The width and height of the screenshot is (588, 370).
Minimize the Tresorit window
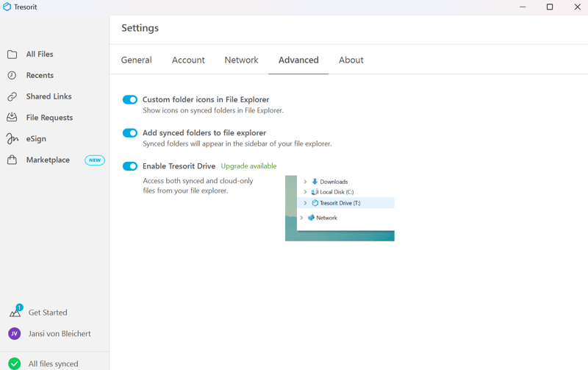tap(523, 7)
